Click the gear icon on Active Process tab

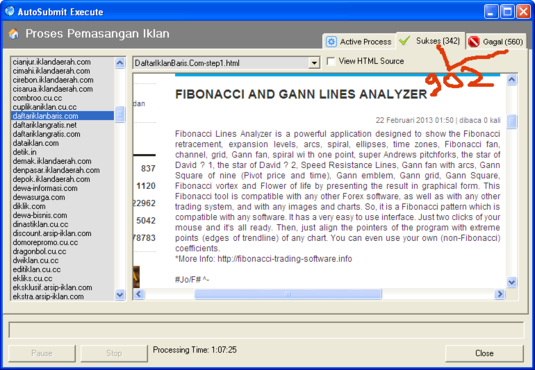click(x=331, y=42)
